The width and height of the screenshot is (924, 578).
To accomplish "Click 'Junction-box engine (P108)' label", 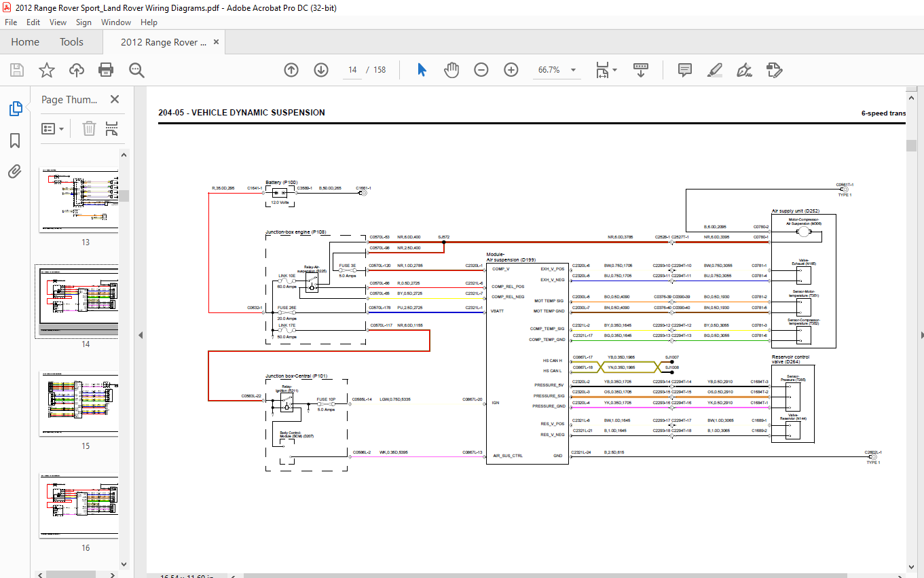I will click(x=295, y=232).
